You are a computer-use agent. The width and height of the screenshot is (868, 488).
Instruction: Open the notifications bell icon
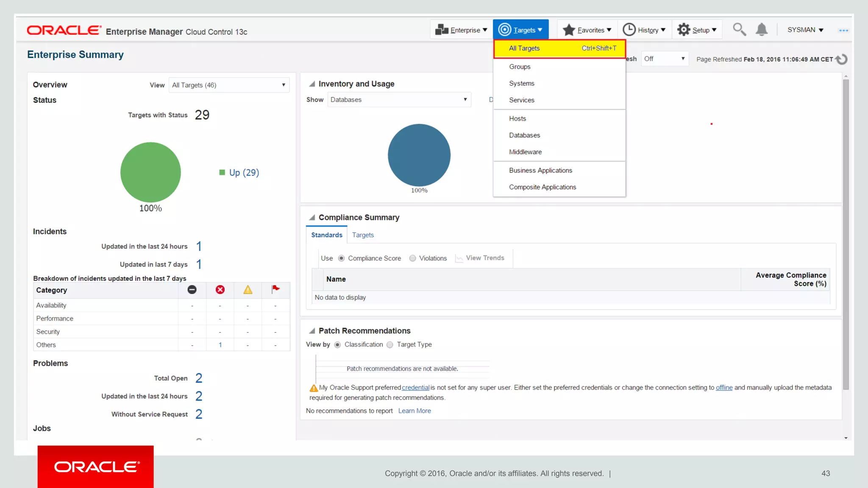(x=762, y=30)
